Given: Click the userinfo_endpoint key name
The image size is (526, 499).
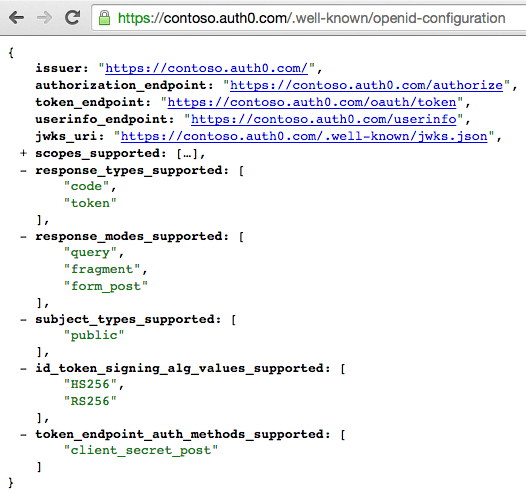Looking at the screenshot, I should [x=101, y=120].
